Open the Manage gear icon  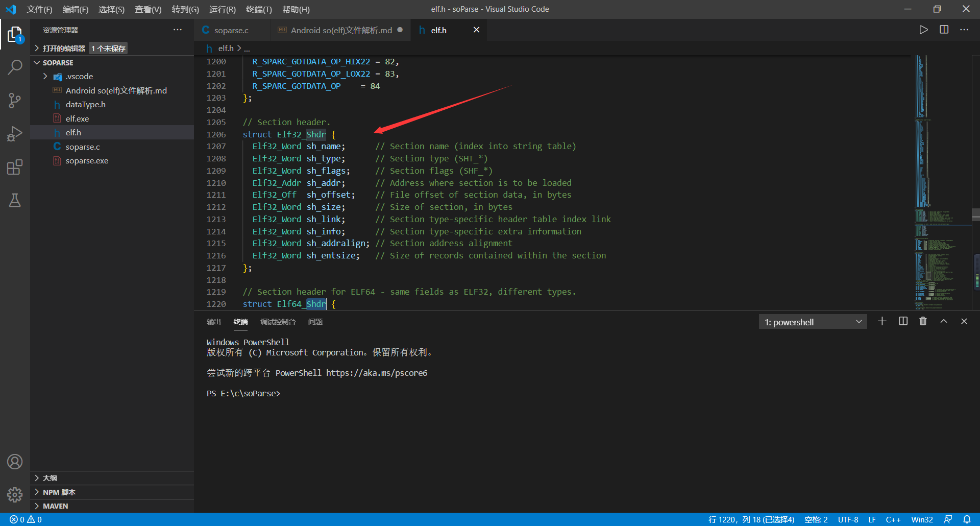(x=15, y=494)
